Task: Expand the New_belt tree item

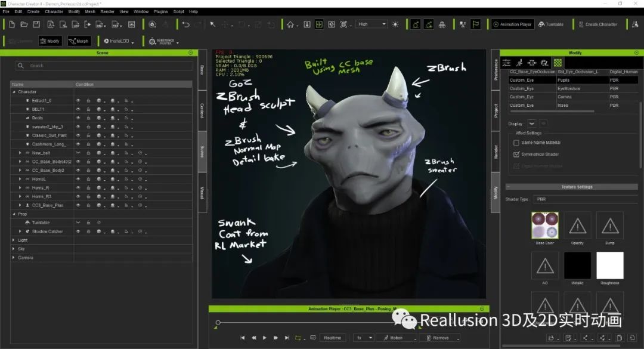Action: point(20,153)
